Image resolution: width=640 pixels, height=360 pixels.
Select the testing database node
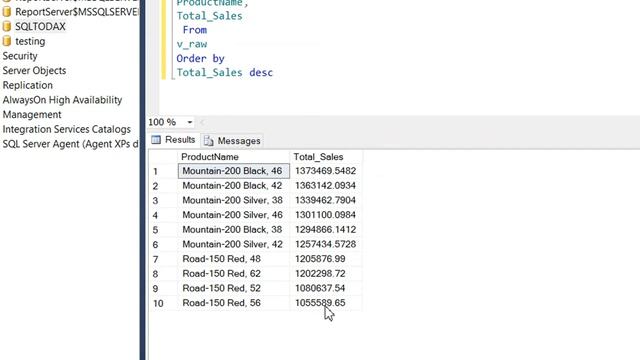pyautogui.click(x=30, y=41)
